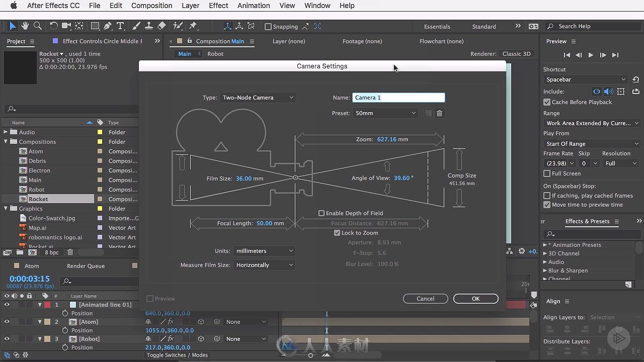Choose Local Axis mode icon
644x362 pixels.
coord(227,26)
